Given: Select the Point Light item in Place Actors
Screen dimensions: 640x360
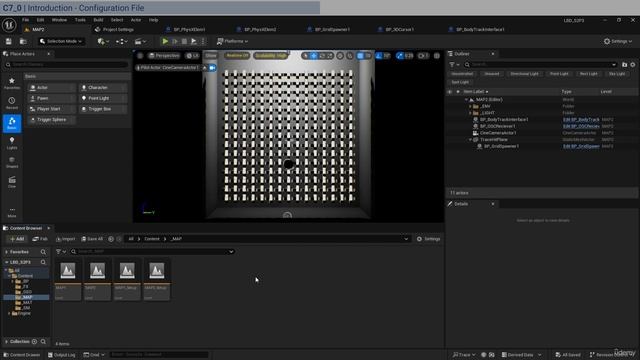Looking at the screenshot, I should pyautogui.click(x=102, y=98).
